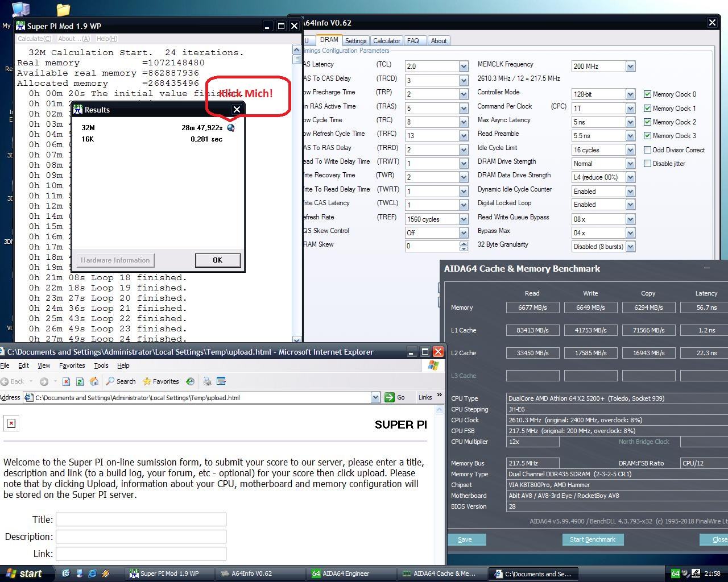This screenshot has width=728, height=582.
Task: Open the Calculate(C) menu in Super PI
Action: [34, 39]
